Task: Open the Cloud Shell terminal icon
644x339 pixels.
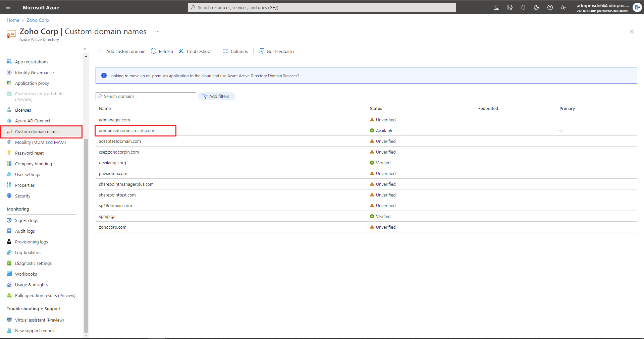Action: (496, 7)
